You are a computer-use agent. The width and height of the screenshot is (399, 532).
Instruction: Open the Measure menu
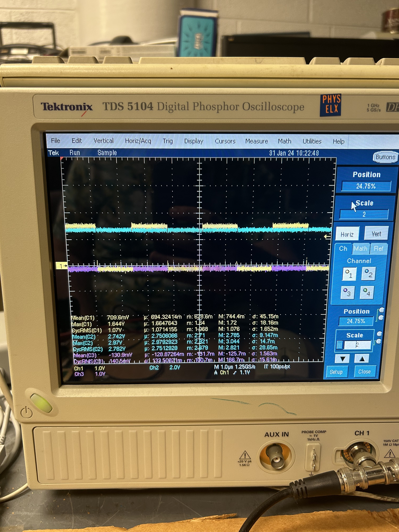point(257,141)
